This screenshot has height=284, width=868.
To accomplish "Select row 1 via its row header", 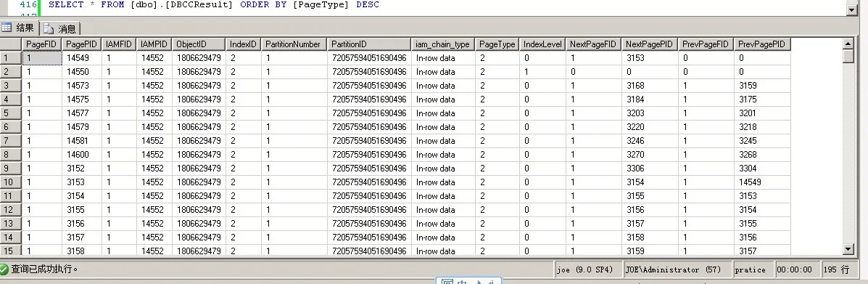I will [11, 57].
